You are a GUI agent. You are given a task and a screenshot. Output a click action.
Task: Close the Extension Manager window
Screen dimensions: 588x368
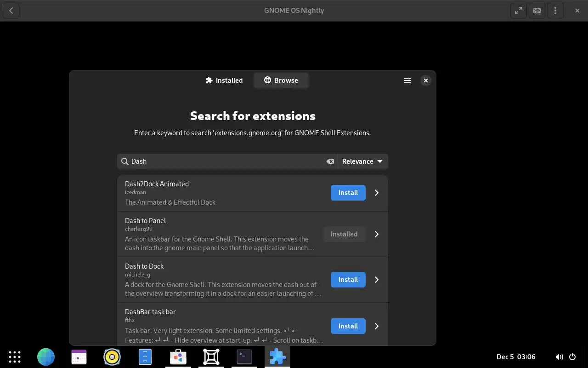tap(426, 80)
